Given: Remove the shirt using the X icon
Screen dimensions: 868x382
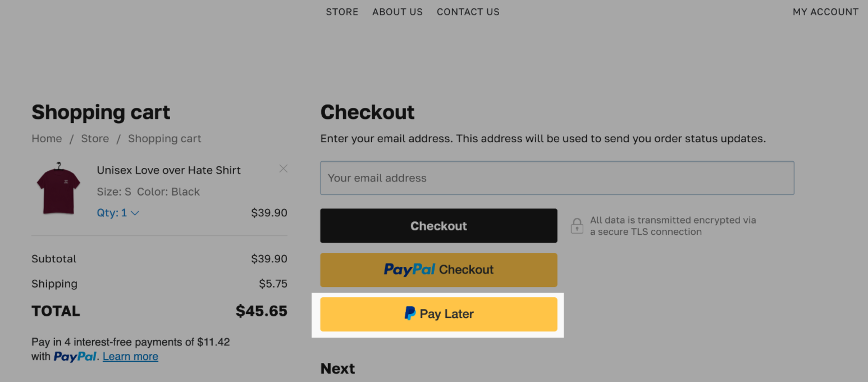Looking at the screenshot, I should (x=284, y=169).
